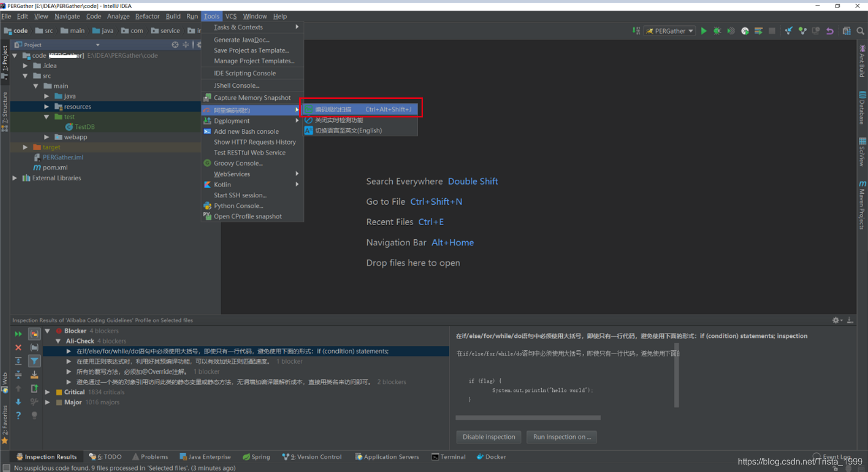
Task: Run with coverage icon in toolbar
Action: (x=731, y=31)
